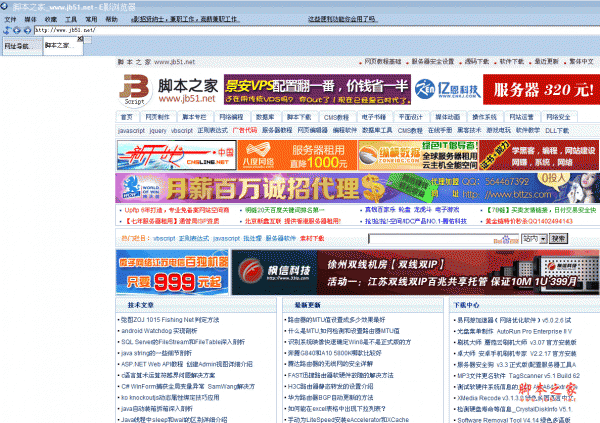Open the 工具 menu
Image resolution: width=600 pixels, height=423 pixels.
point(71,19)
